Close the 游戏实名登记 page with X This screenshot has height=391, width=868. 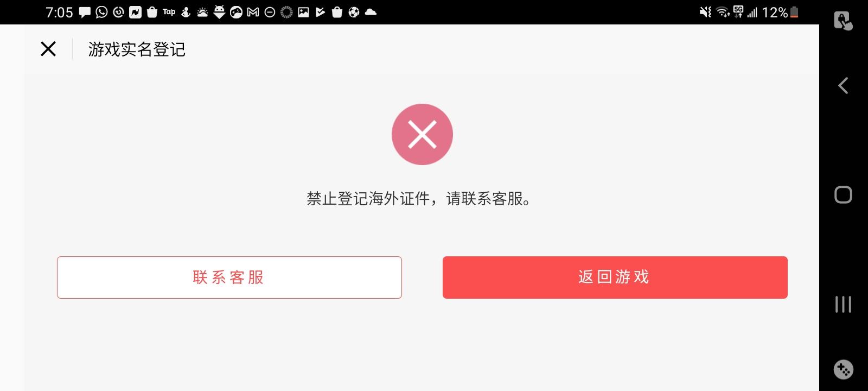pyautogui.click(x=48, y=49)
